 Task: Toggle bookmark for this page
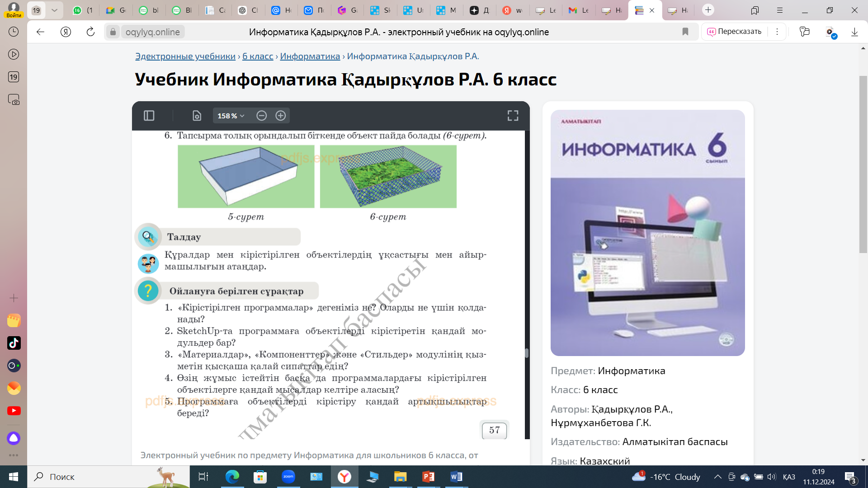(685, 32)
